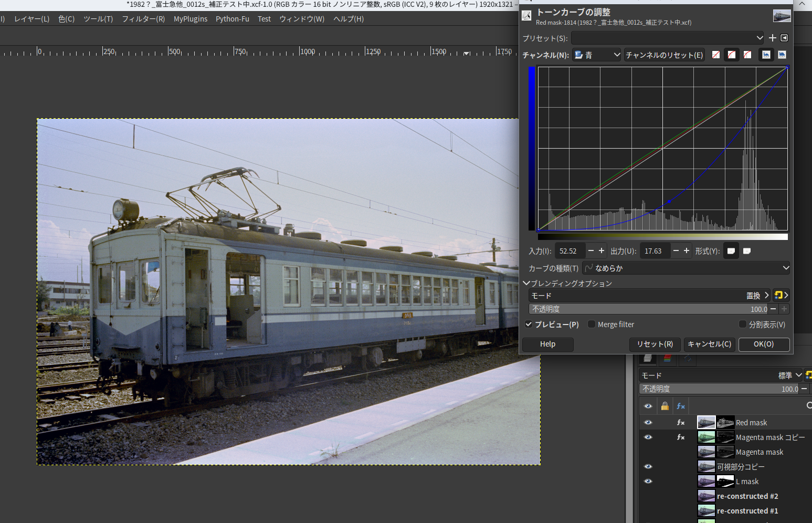Toggle the プレビュー(P) preview checkbox
The image size is (812, 523).
click(529, 325)
